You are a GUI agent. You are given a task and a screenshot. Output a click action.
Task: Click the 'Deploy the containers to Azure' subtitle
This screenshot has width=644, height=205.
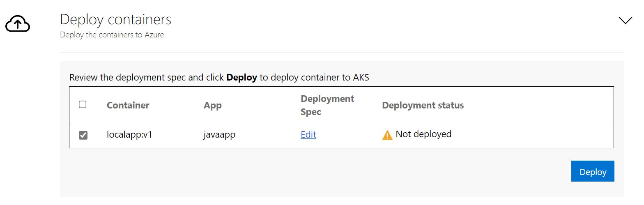click(112, 35)
